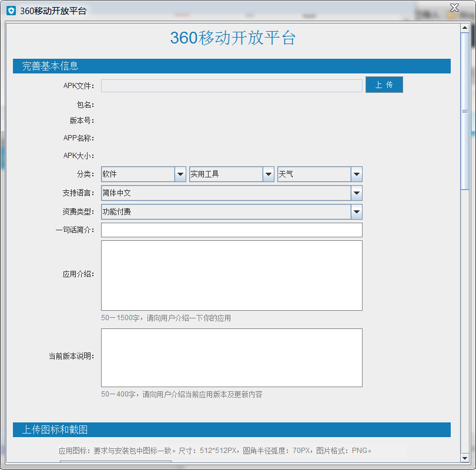Click inside the 当前版本说明 text area
The height and width of the screenshot is (470, 476).
232,358
